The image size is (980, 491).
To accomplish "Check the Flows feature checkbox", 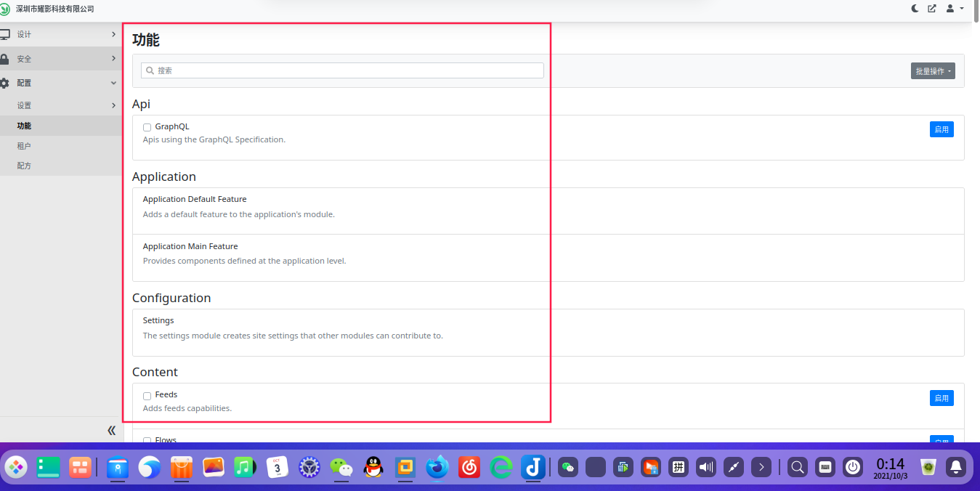I will click(x=147, y=439).
